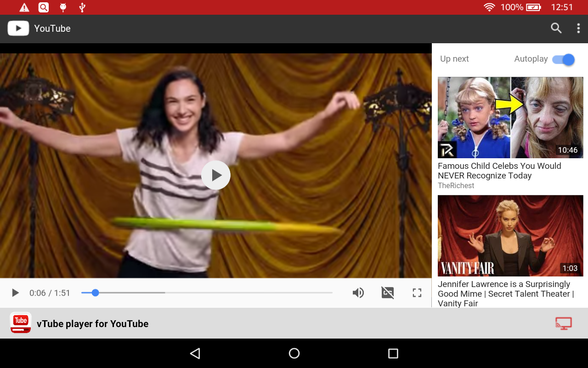Play the video using the large center play button
The height and width of the screenshot is (368, 588).
click(x=216, y=175)
